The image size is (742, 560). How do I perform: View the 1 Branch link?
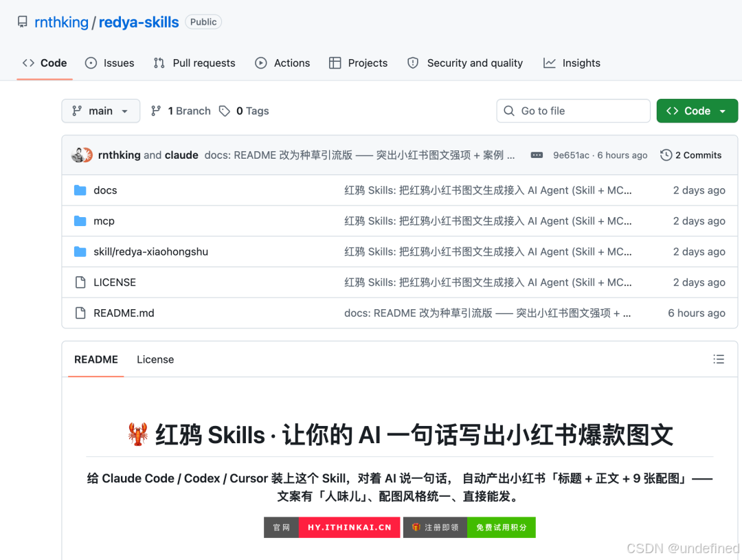[x=181, y=111]
